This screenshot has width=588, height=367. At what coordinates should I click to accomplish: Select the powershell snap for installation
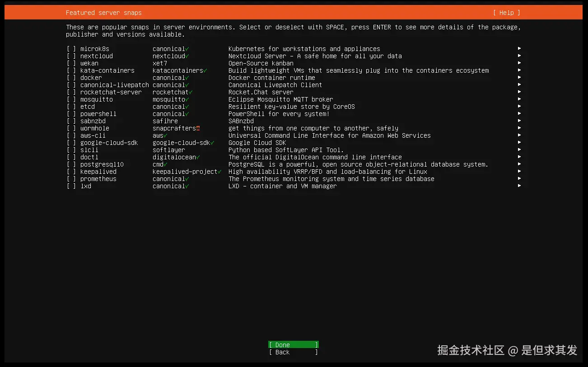click(x=71, y=114)
